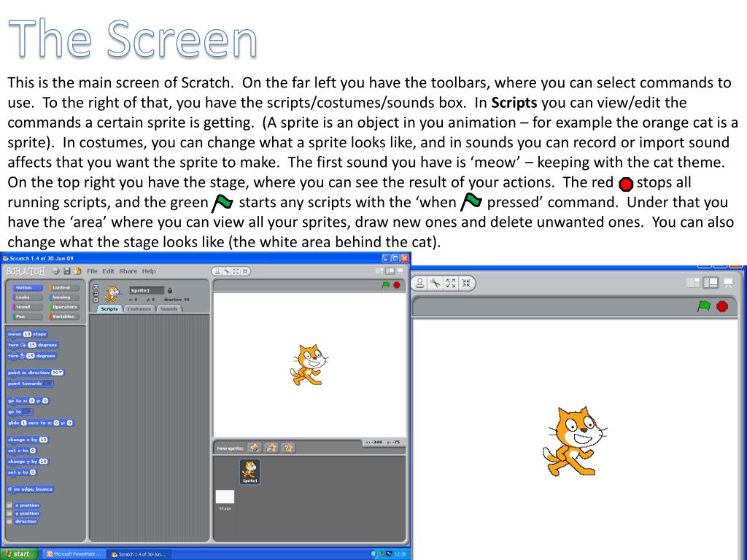
Task: Select the 'don't rotate' rotation style button
Action: click(96, 300)
